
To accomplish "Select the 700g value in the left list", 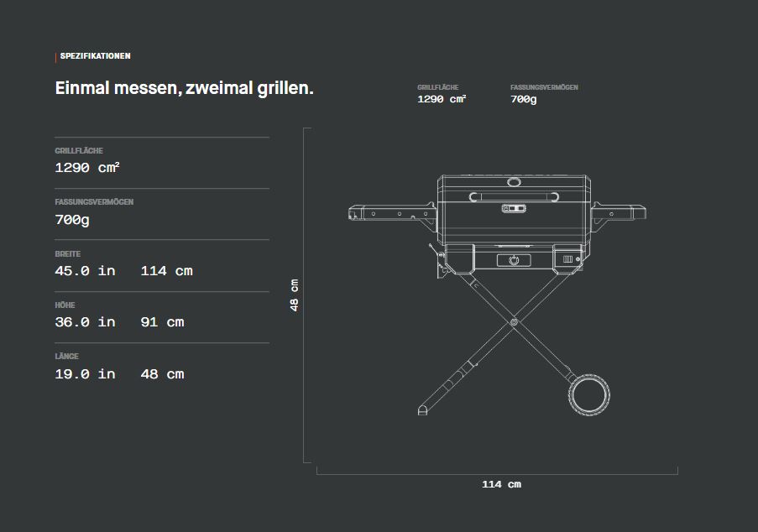I will point(72,220).
